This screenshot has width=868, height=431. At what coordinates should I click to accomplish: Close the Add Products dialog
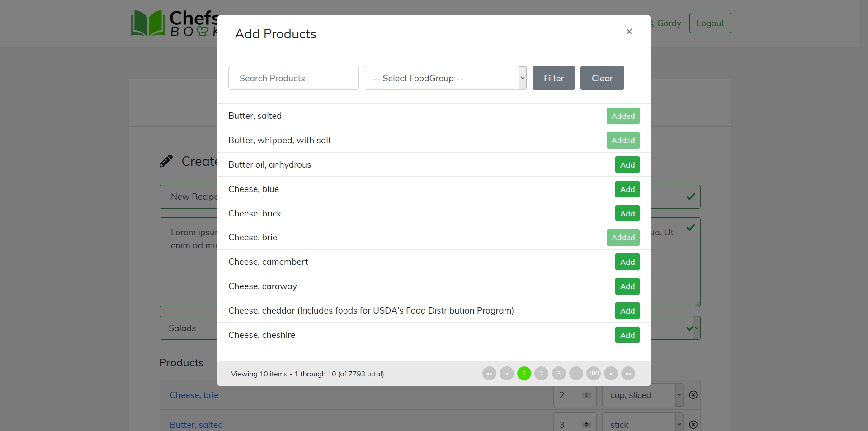click(x=629, y=32)
